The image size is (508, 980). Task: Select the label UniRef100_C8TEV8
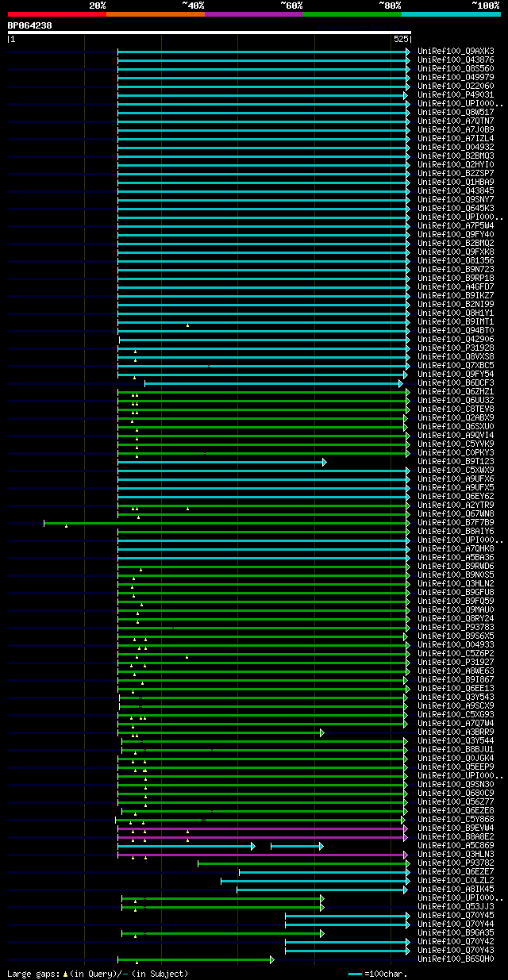pyautogui.click(x=456, y=409)
